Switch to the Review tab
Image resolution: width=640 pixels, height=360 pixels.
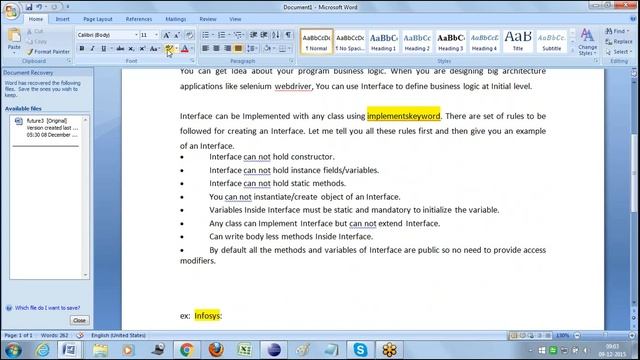tap(208, 19)
